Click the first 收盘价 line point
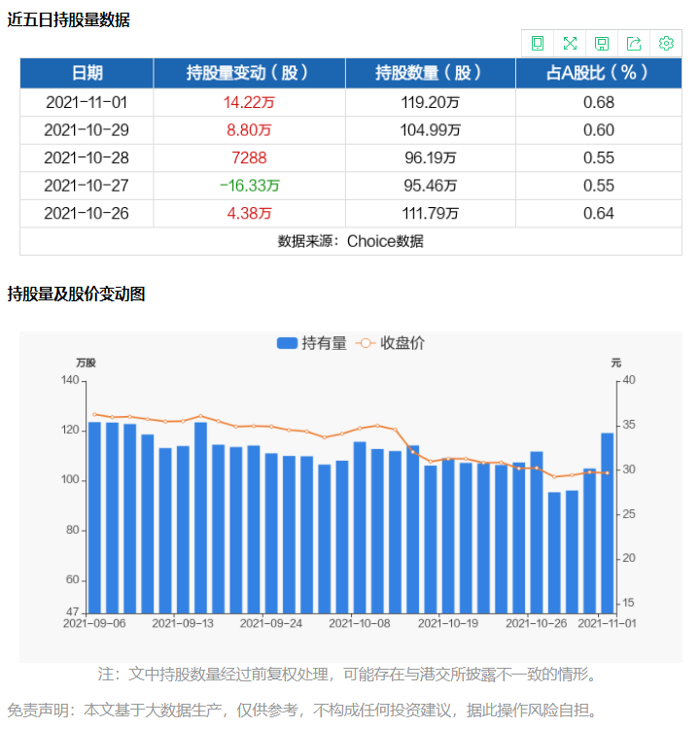 (94, 414)
